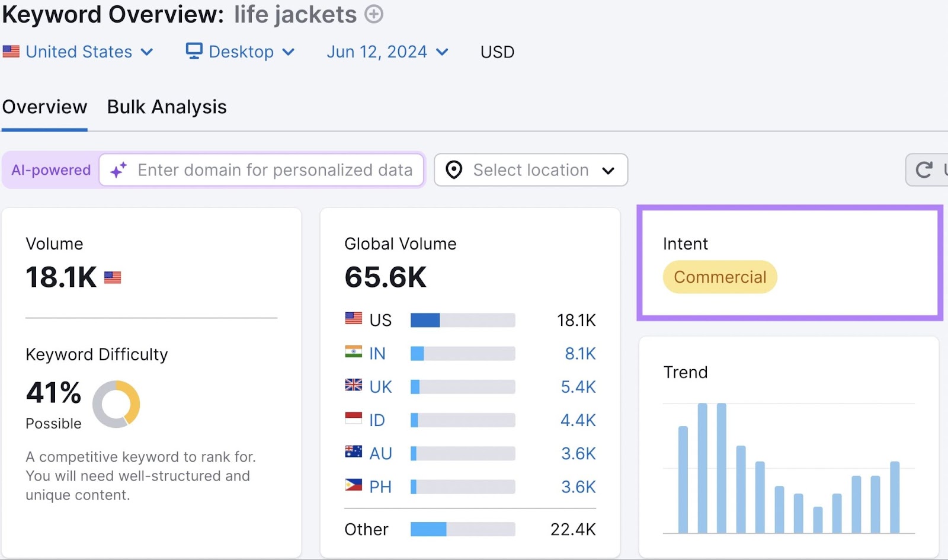Click the 3.6K Philippines volume value
The width and height of the screenshot is (948, 560).
(x=578, y=487)
